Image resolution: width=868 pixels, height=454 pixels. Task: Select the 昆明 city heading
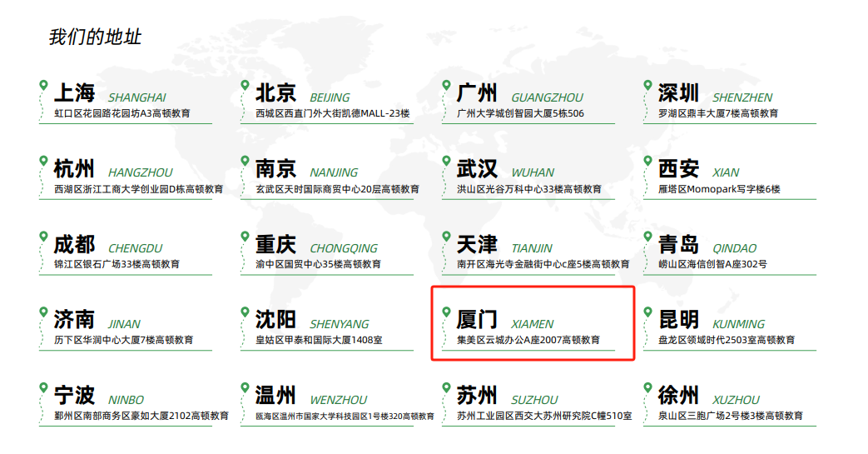click(x=679, y=320)
